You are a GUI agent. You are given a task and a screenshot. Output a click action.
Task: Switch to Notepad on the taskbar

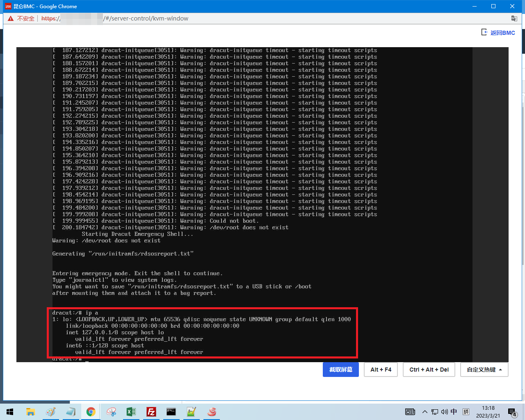pos(71,412)
